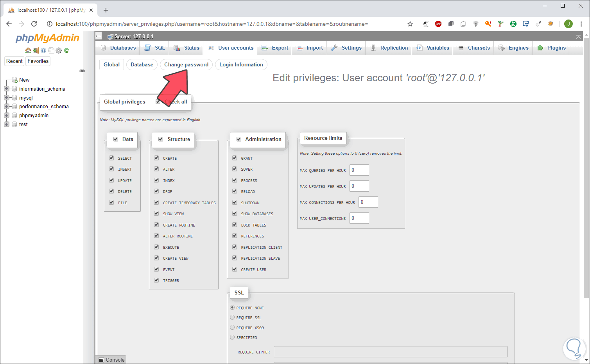The width and height of the screenshot is (590, 364).
Task: Open the Console panel at bottom
Action: click(x=111, y=360)
